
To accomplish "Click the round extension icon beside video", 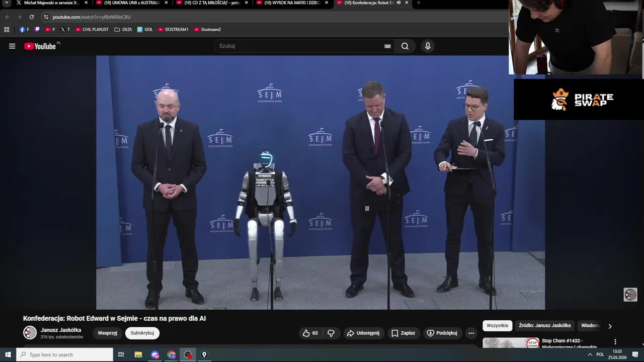I will click(x=630, y=295).
